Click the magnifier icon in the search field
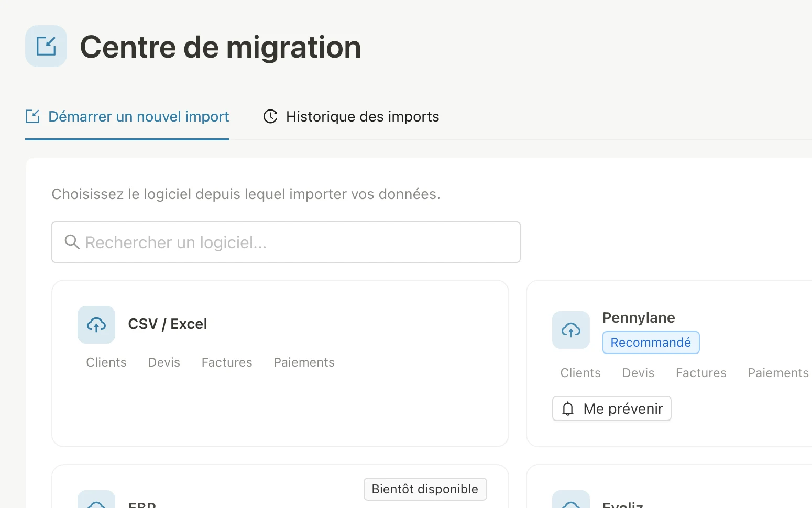Screen dimensions: 812x508 (x=72, y=242)
